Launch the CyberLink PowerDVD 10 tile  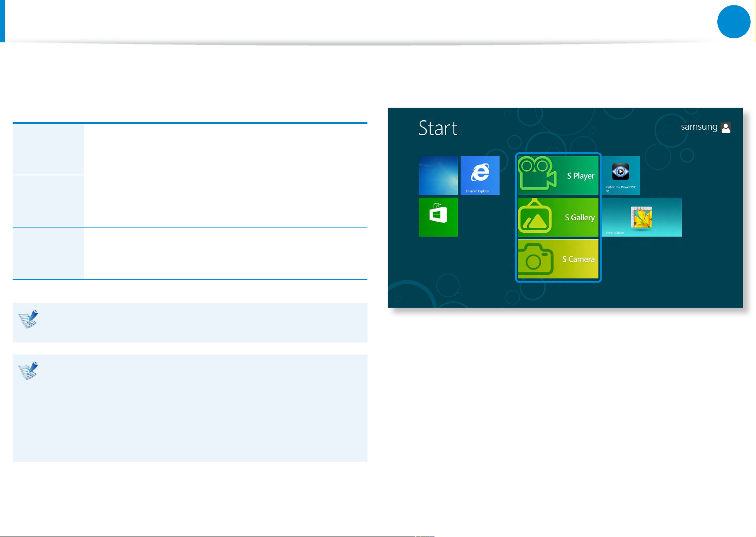point(620,175)
